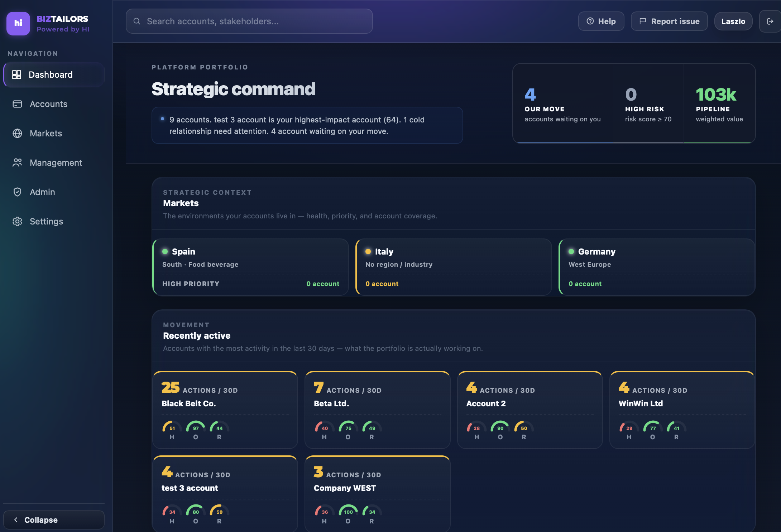This screenshot has height=532, width=781.
Task: Click the logout icon in the top bar
Action: pos(770,21)
